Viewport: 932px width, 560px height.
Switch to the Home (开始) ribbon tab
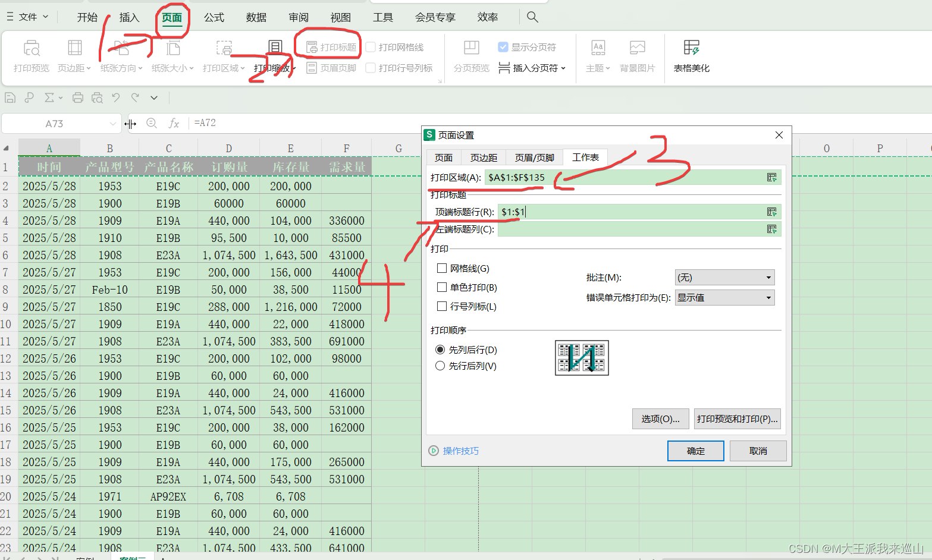87,17
